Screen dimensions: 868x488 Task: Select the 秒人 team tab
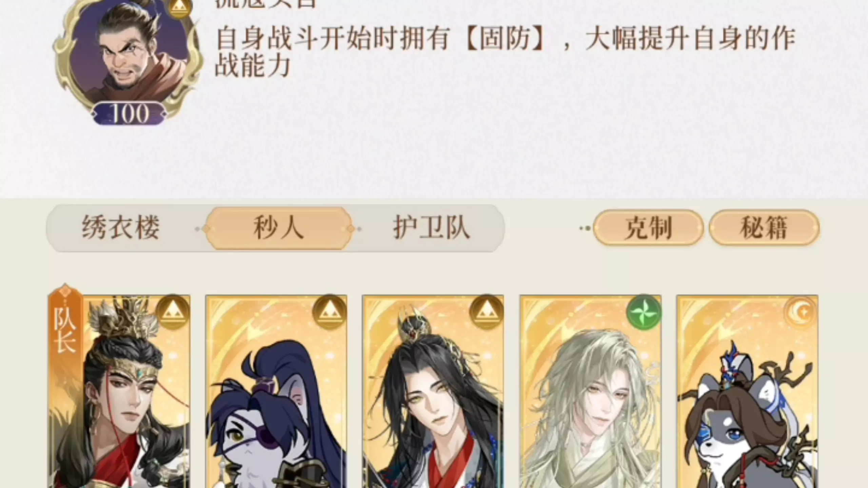(x=278, y=228)
